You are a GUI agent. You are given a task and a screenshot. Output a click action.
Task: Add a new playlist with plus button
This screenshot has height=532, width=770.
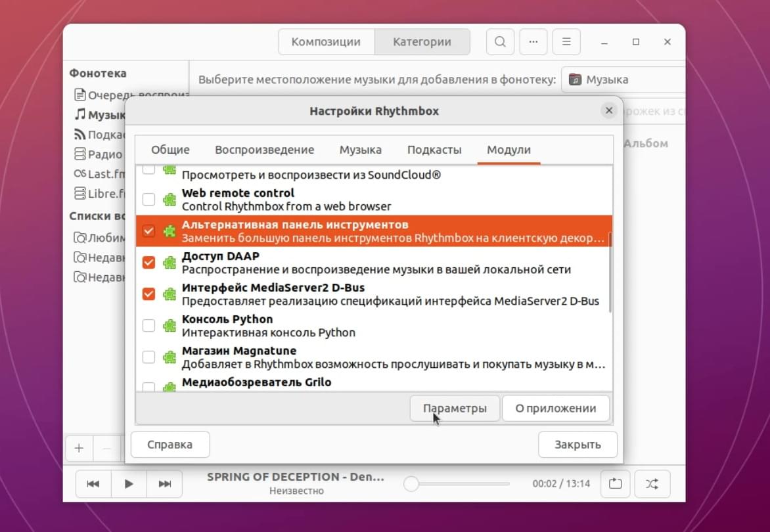(79, 448)
